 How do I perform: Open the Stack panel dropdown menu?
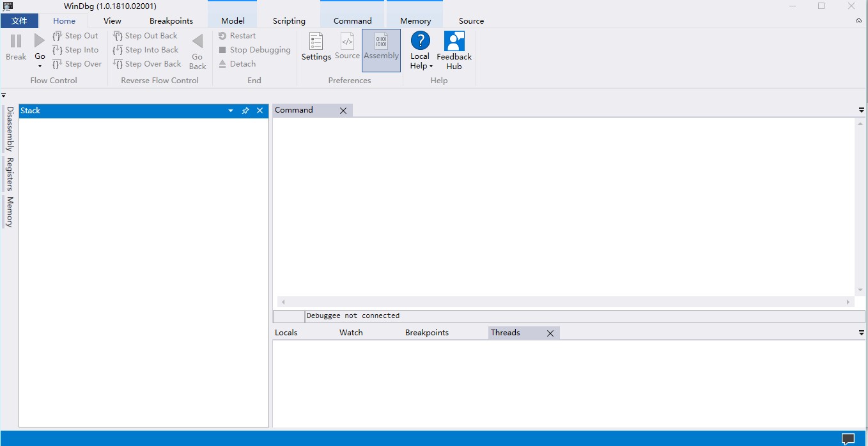click(x=230, y=110)
